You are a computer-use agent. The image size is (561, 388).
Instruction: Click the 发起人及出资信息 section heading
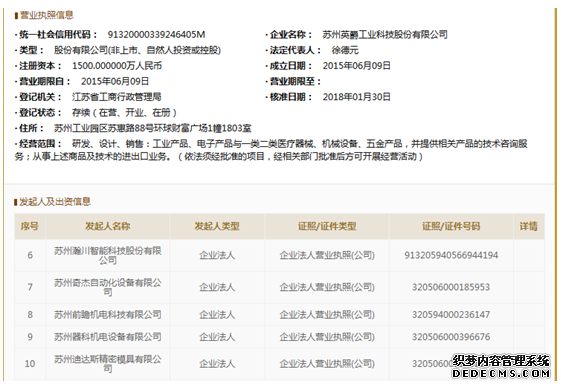[55, 202]
